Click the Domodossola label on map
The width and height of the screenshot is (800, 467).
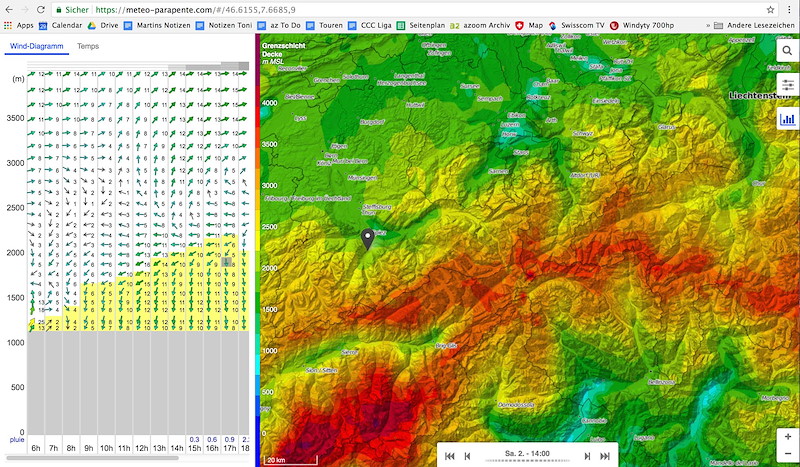coord(516,405)
